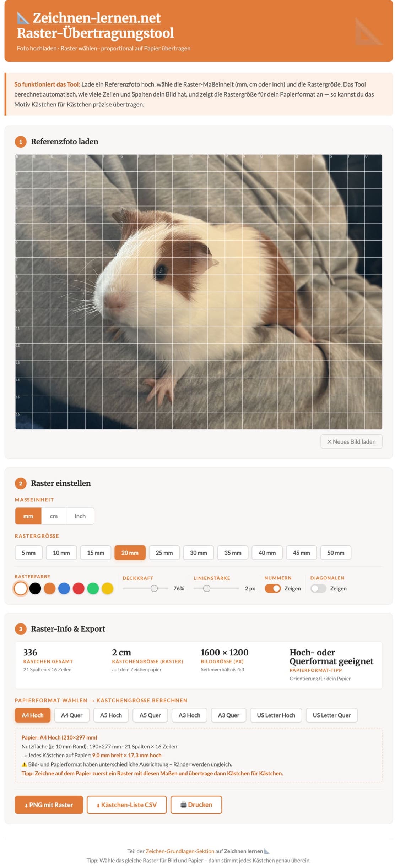Adjust the Deckkraft opacity slider
Image resolution: width=395 pixels, height=868 pixels.
tap(145, 588)
